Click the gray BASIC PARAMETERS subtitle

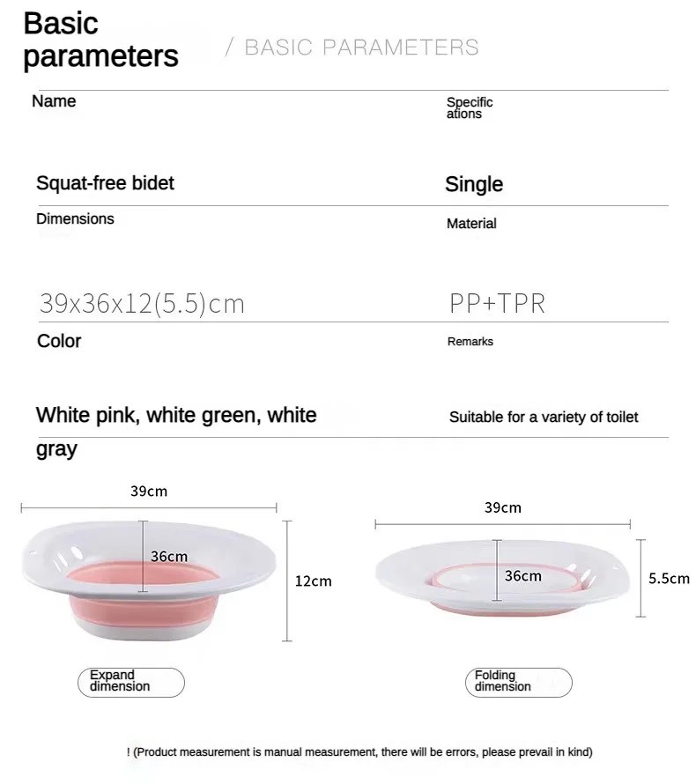(361, 48)
